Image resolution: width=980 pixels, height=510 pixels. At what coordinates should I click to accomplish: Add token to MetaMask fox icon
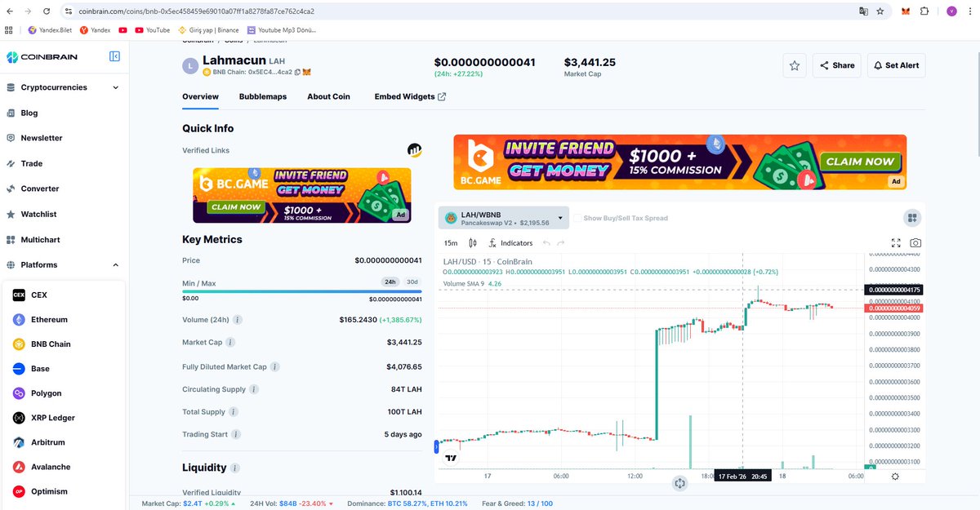point(307,73)
